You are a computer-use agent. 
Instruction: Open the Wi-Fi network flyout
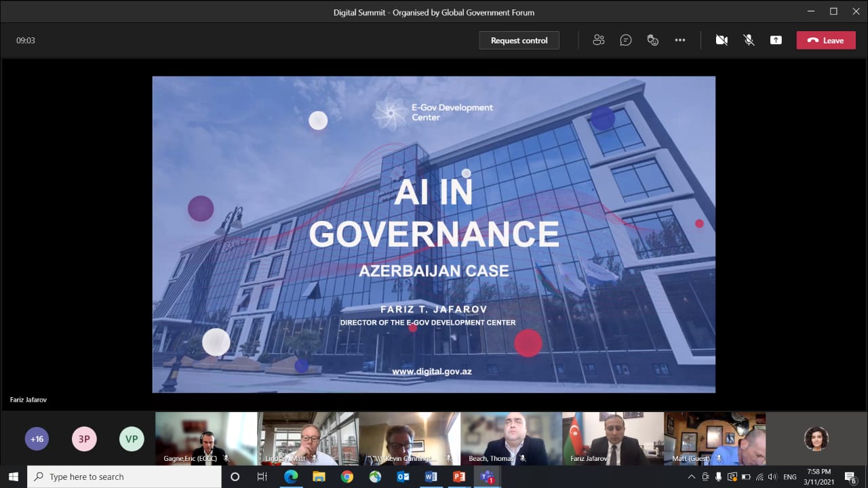click(x=759, y=476)
